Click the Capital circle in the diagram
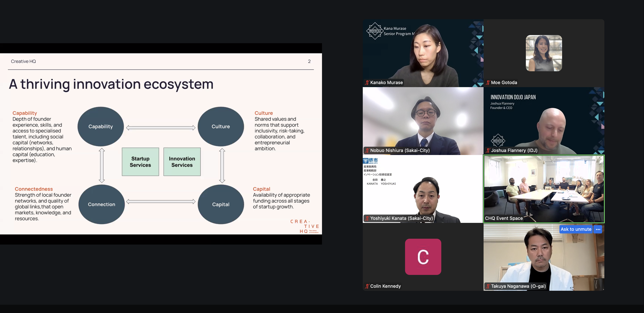The image size is (644, 313). (x=220, y=204)
